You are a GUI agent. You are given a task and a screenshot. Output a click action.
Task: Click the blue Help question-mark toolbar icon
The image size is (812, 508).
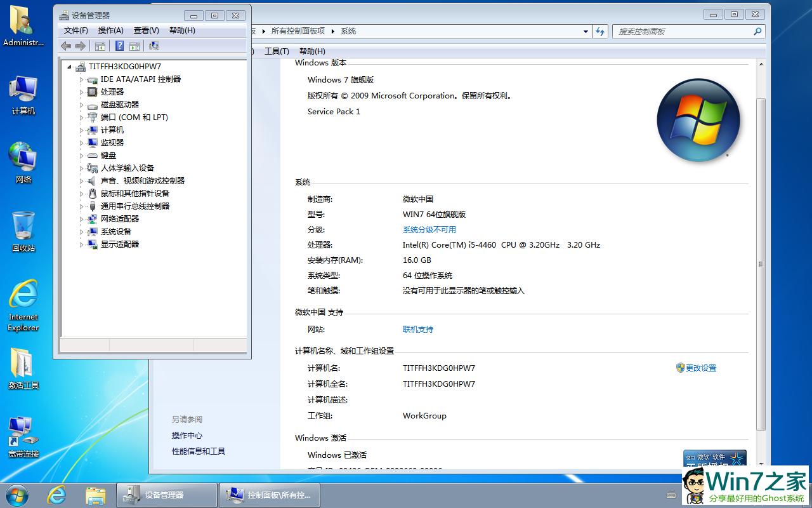(x=119, y=46)
